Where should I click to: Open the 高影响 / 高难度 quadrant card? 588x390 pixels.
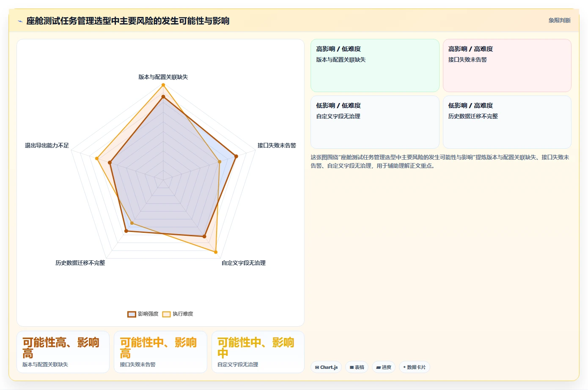point(507,65)
